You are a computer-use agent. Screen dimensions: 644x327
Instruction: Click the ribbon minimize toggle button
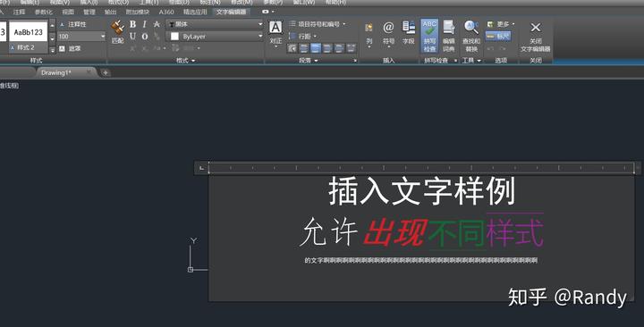pos(266,12)
